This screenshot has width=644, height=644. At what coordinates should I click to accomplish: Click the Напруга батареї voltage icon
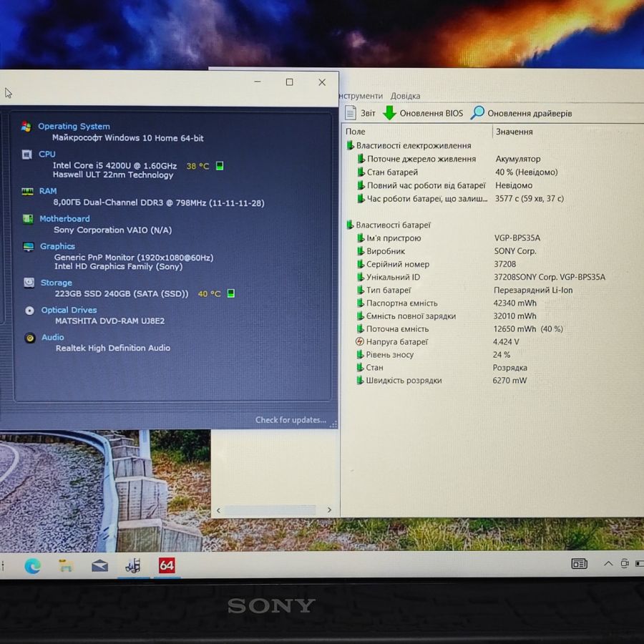[x=359, y=341]
